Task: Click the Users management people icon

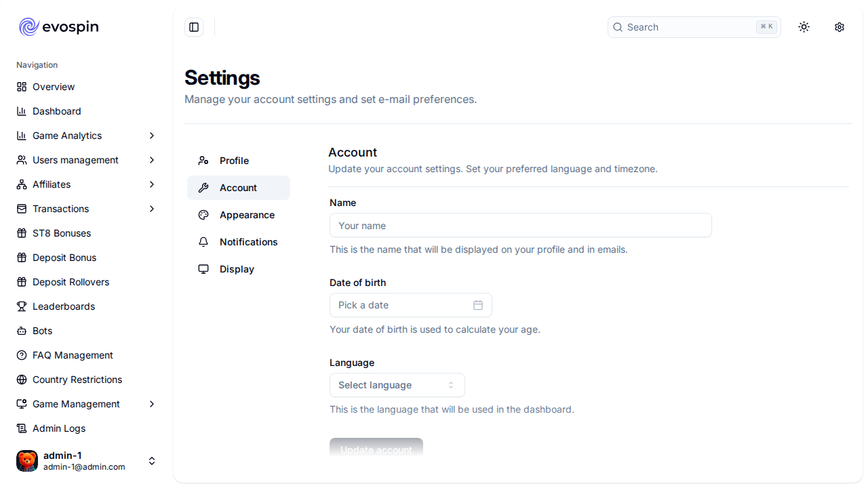Action: 22,160
